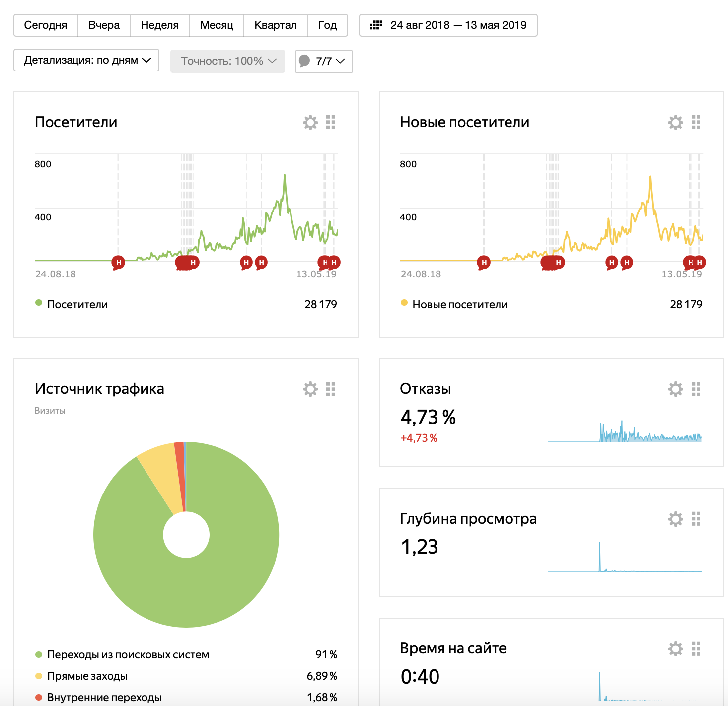Open settings gear of the Посетители widget
Screen dimensions: 728x706
(310, 122)
